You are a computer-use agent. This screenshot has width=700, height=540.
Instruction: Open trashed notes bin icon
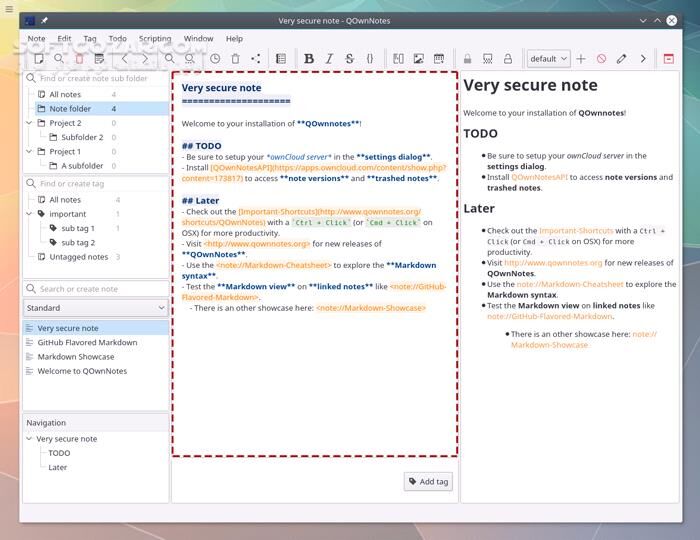point(235,58)
